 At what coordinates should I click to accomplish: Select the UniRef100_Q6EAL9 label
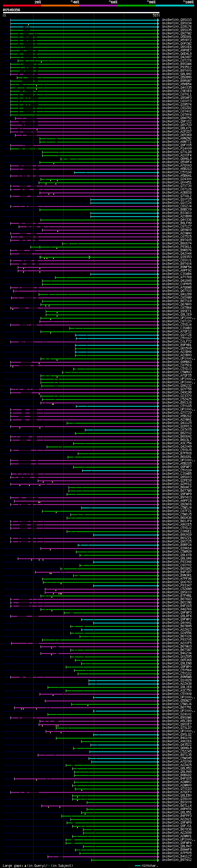[176, 54]
